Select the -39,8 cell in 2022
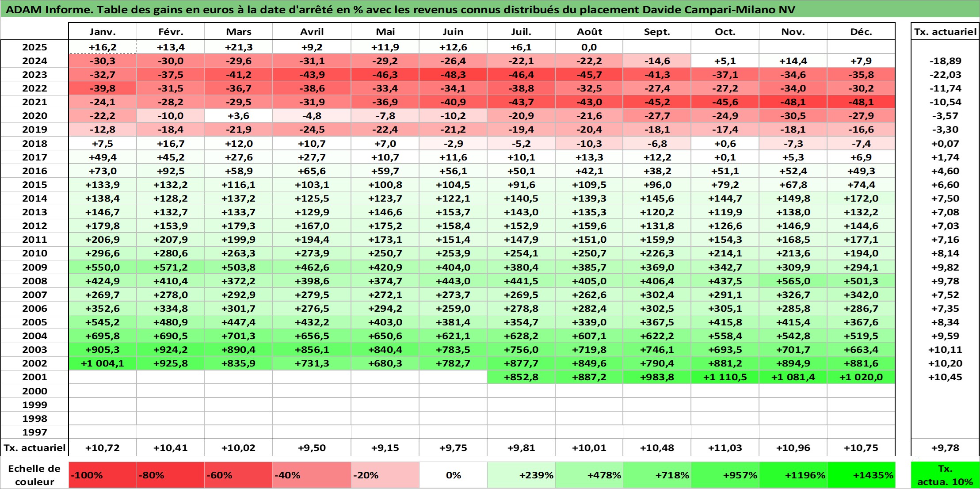This screenshot has width=980, height=489. 103,88
